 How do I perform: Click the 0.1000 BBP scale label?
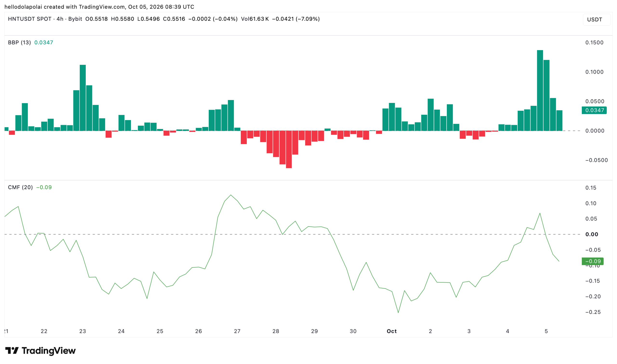tap(594, 72)
